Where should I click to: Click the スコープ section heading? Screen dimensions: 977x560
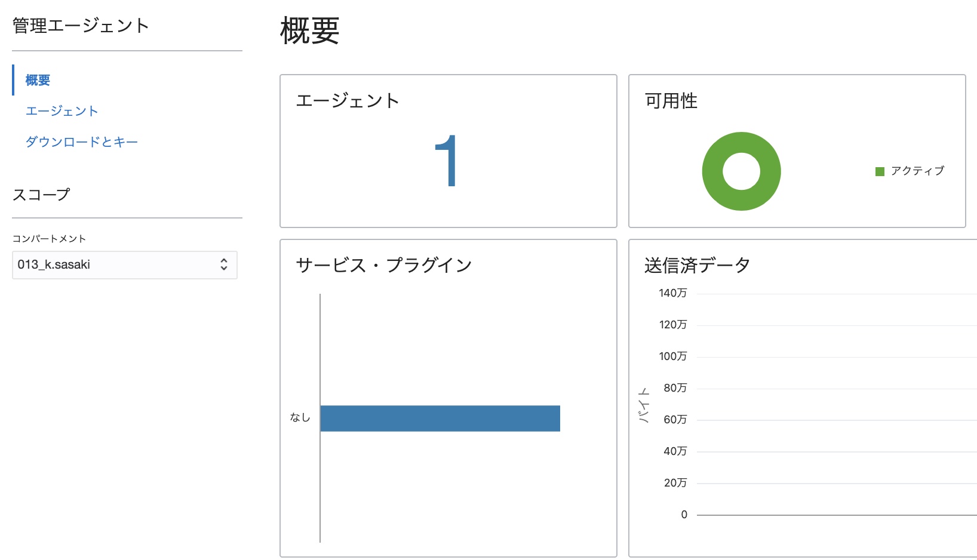point(41,195)
